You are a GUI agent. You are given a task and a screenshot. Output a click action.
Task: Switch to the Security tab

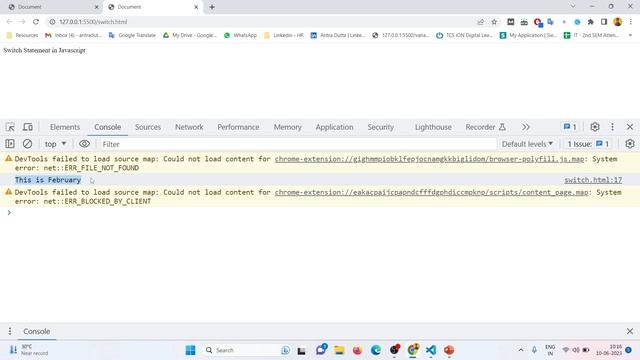(380, 127)
